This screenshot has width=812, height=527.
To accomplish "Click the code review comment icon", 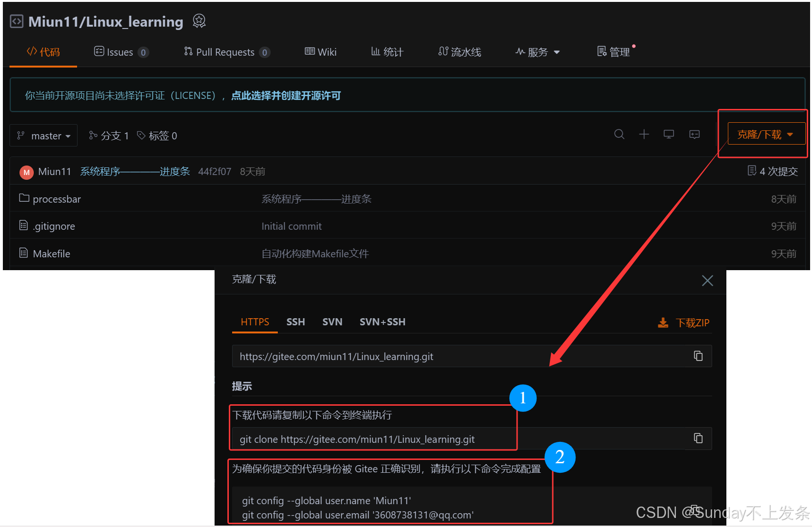I will click(x=695, y=135).
